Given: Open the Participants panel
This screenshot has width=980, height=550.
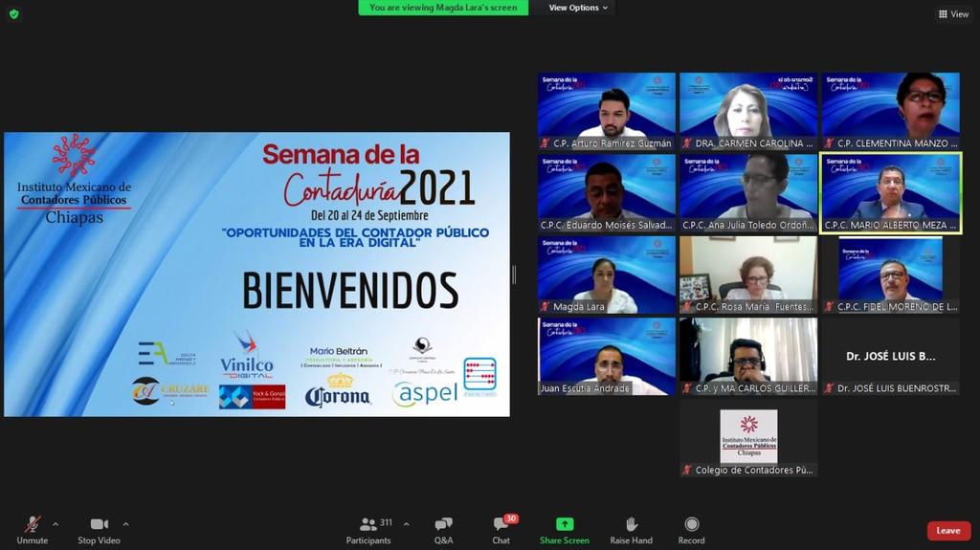Looking at the screenshot, I should tap(368, 531).
